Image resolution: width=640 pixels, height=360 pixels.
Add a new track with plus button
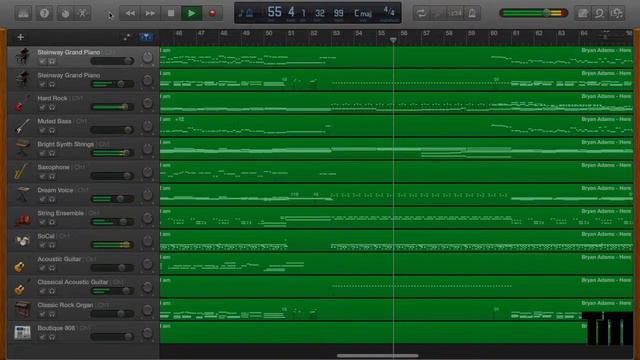coord(20,37)
